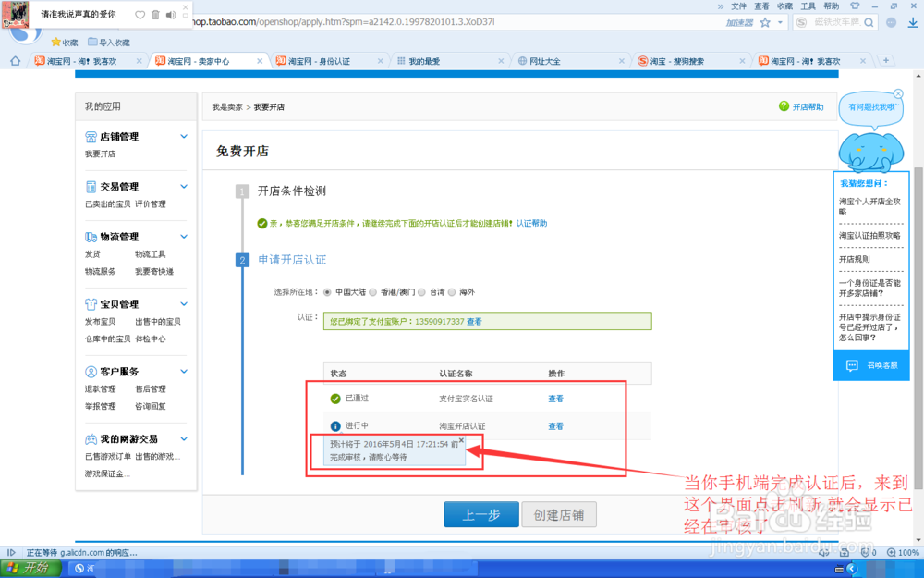Open 认证帮助 link

click(x=531, y=223)
